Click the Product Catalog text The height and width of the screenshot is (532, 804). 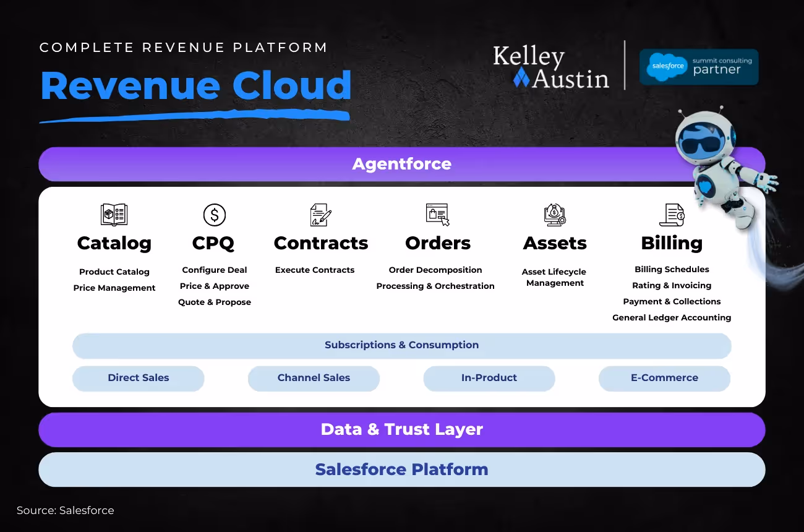pyautogui.click(x=114, y=272)
